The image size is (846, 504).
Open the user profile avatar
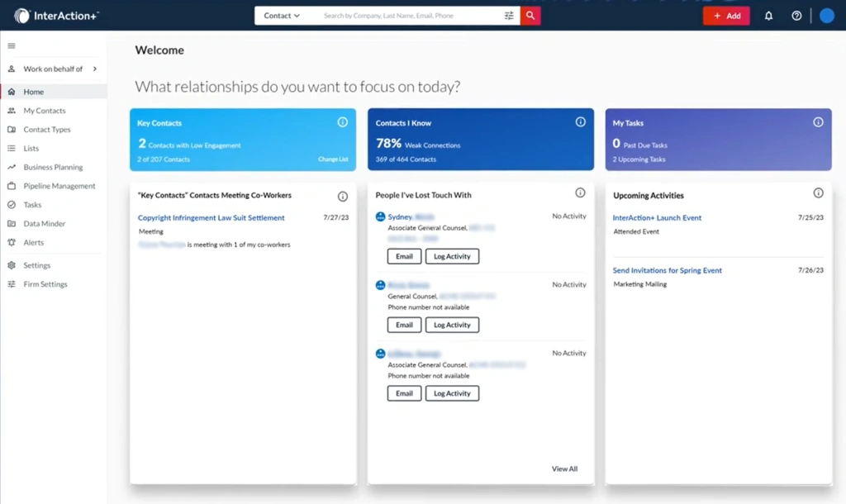pos(826,16)
